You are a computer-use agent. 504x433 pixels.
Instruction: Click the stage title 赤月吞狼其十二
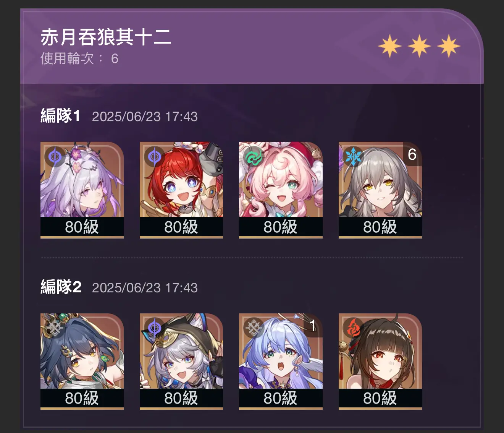tap(106, 37)
